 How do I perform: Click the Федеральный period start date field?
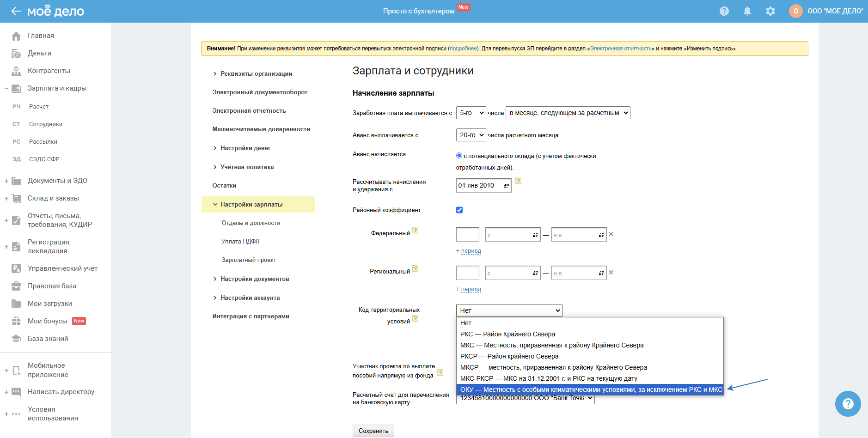[x=513, y=235]
